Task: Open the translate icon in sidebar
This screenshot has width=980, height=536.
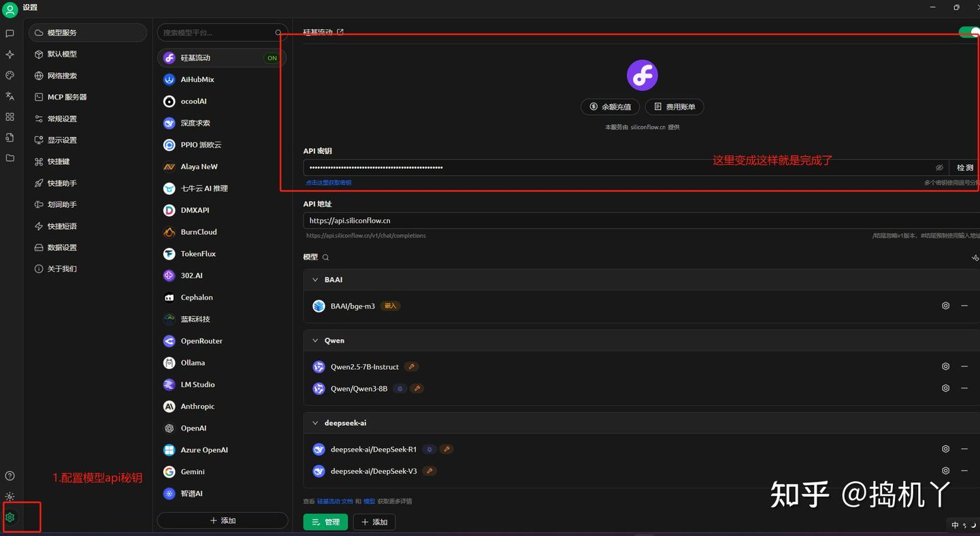Action: click(x=10, y=96)
